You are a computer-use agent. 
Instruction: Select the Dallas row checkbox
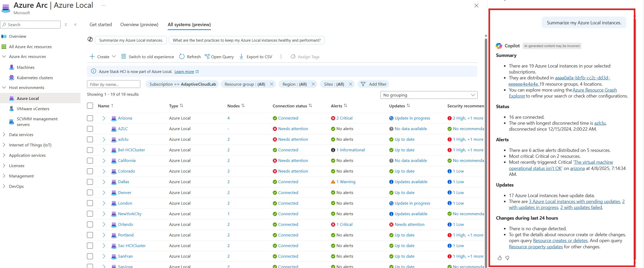[90, 182]
